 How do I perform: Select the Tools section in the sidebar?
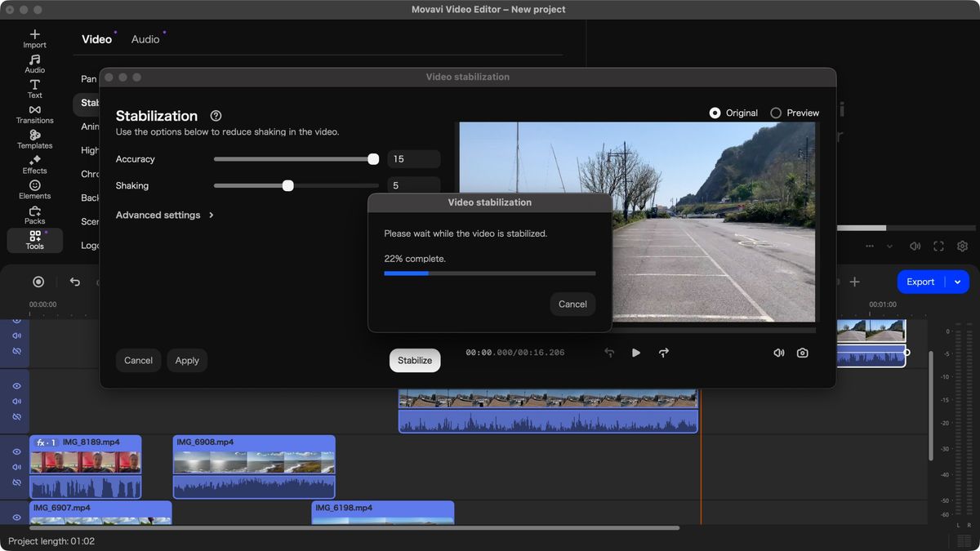34,240
